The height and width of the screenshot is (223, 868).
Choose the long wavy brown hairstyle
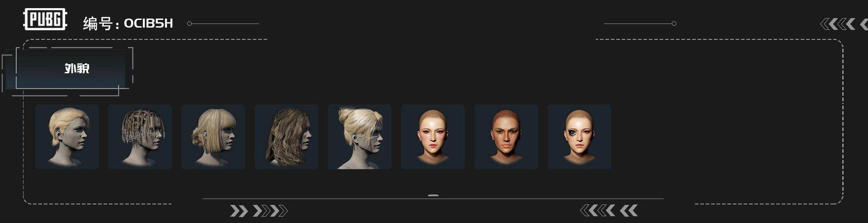tap(287, 137)
